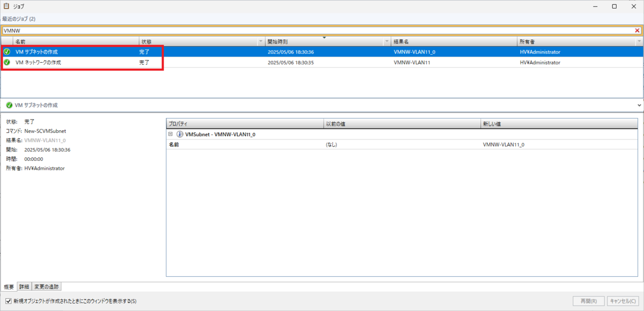Viewport: 644px width, 311px height.
Task: Click result name VMNW-VLAN11_0 in job list
Action: point(414,52)
